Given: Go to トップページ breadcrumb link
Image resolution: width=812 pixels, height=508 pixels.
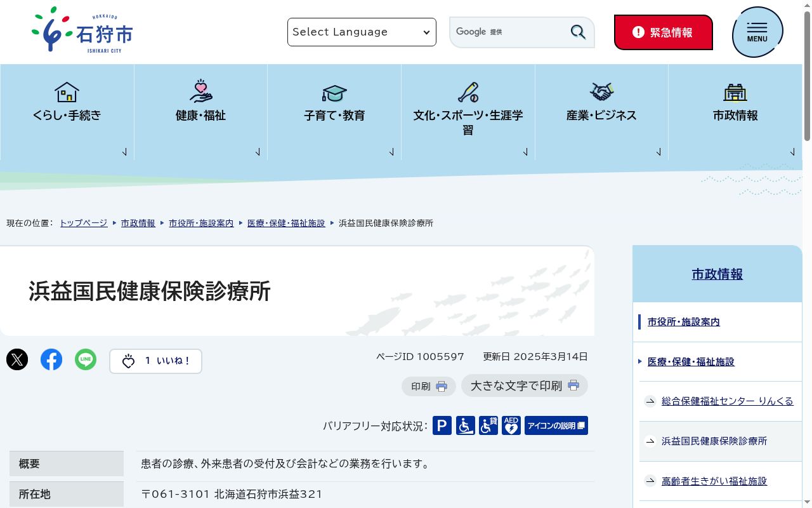Looking at the screenshot, I should (x=84, y=224).
